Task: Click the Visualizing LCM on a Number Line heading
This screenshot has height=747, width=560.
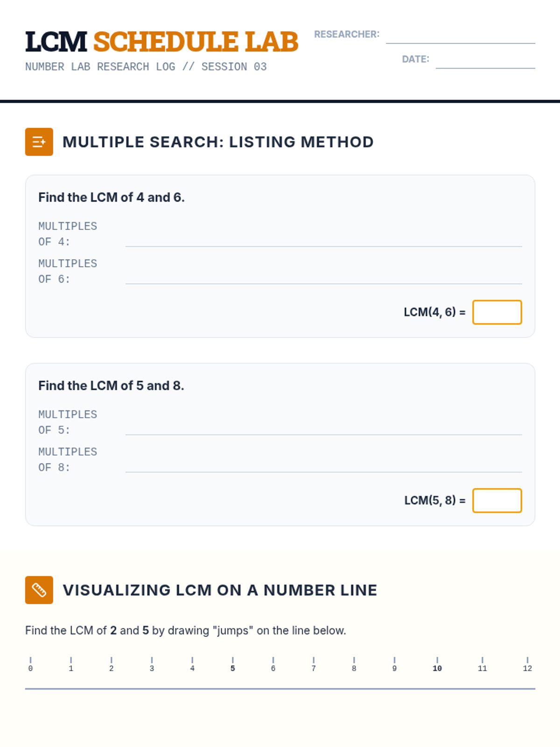Action: (220, 590)
